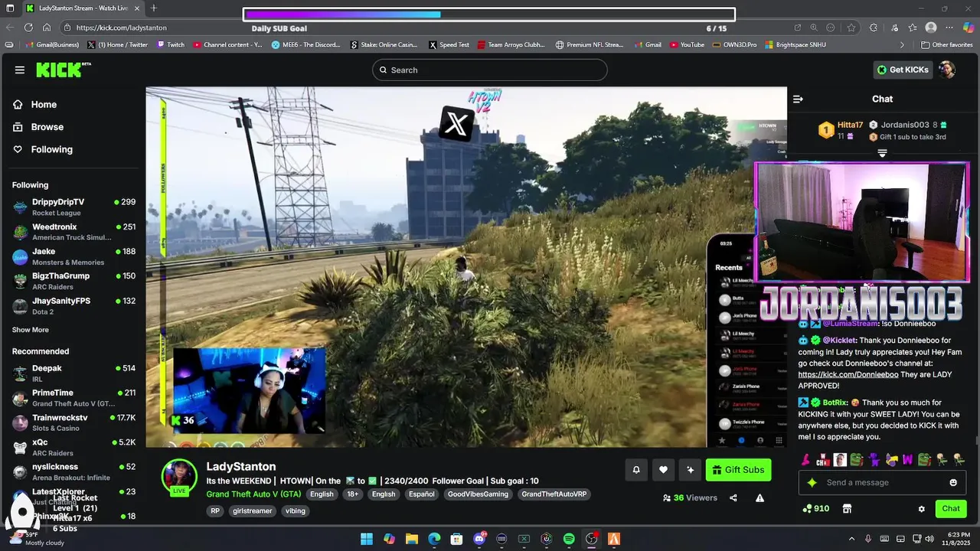Open the YouTube bookmark
This screenshot has width=980, height=551.
pos(687,45)
